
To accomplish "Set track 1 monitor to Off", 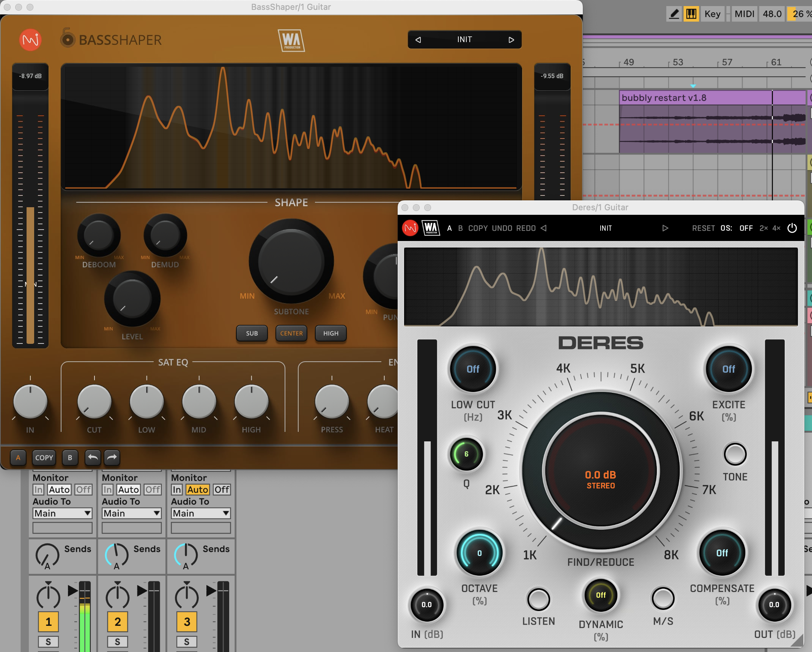I will (x=83, y=490).
